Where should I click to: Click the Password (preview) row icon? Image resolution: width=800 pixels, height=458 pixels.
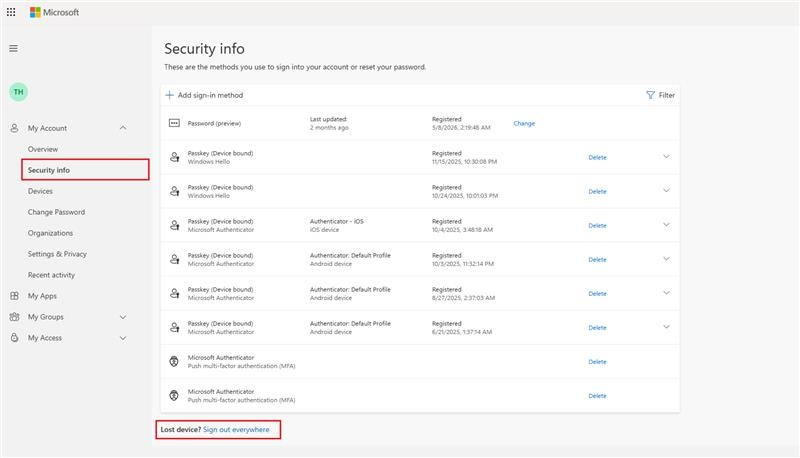[x=174, y=123]
